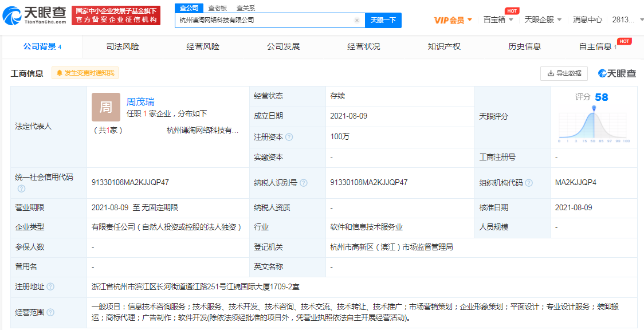Image resolution: width=644 pixels, height=330 pixels.
Task: Expand the VIP会员 dropdown
Action: (453, 20)
